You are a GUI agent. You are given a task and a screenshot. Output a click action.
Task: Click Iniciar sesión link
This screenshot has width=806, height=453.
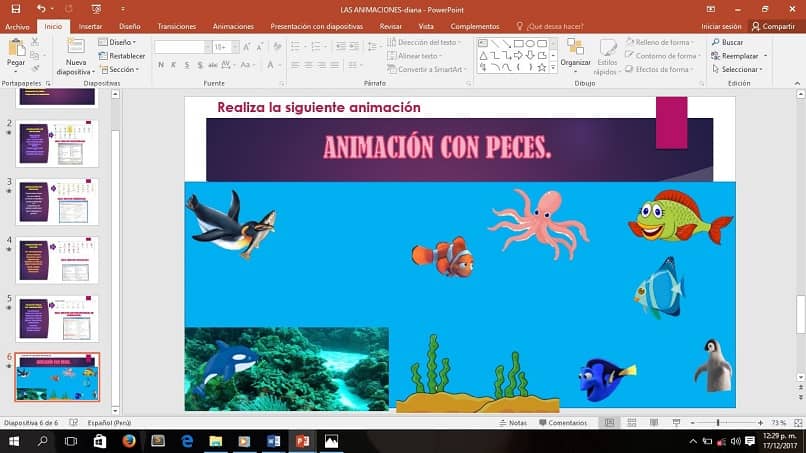pyautogui.click(x=721, y=26)
